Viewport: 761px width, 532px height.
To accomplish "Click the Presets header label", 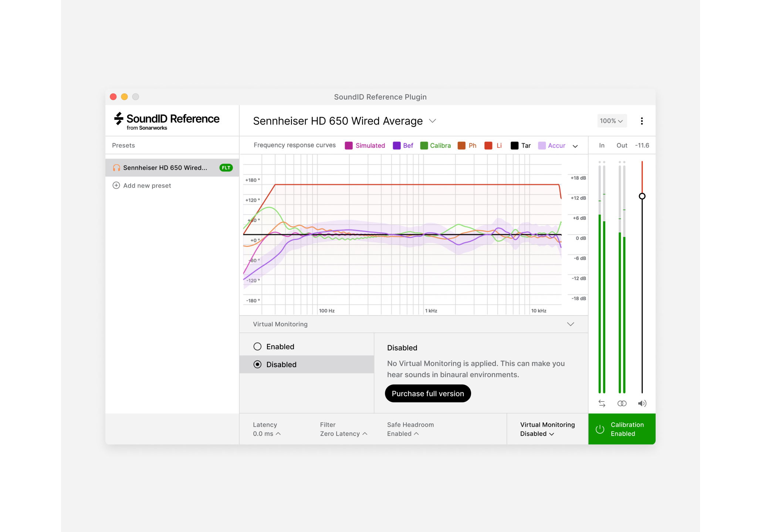I will click(x=124, y=146).
